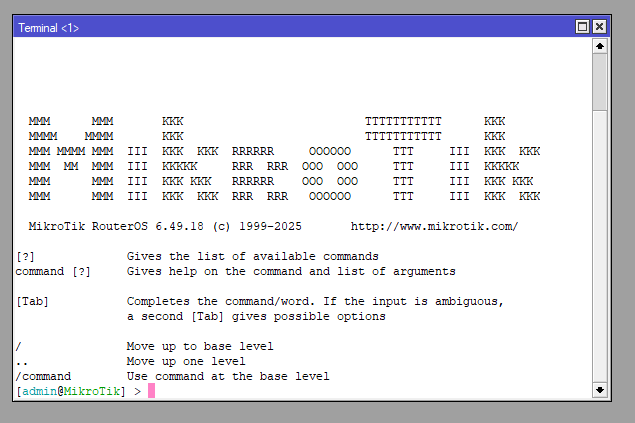Click the http://www.mikrotik.com/ URL text
The width and height of the screenshot is (635, 423).
click(434, 226)
